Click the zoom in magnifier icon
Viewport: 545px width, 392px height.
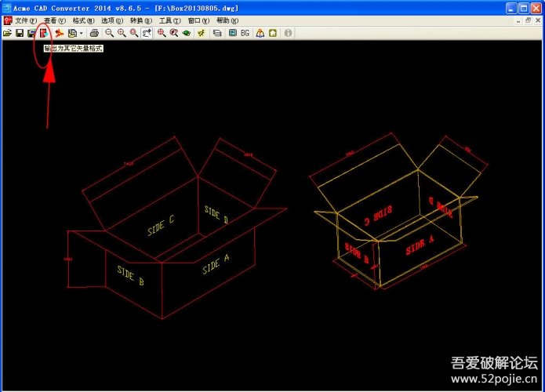pos(122,34)
